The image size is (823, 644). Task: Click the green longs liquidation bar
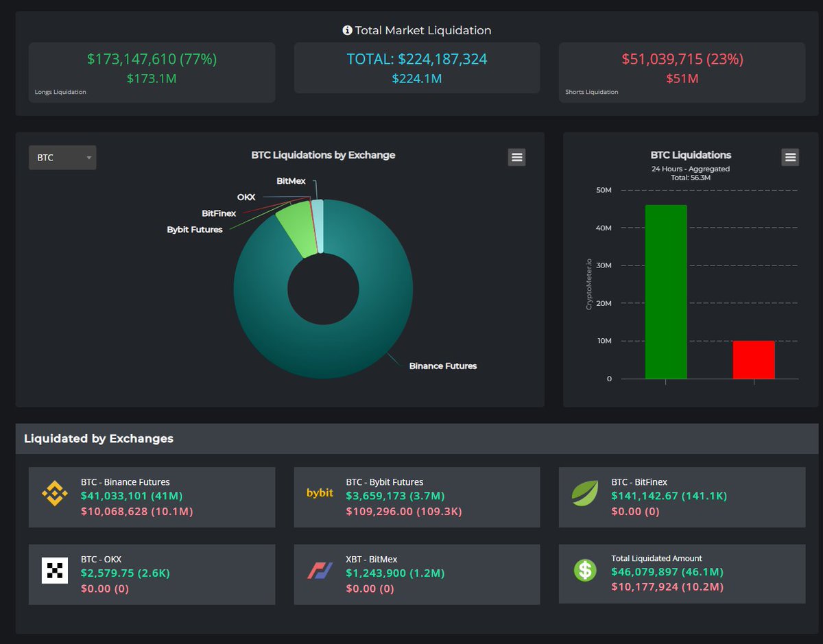(x=666, y=291)
